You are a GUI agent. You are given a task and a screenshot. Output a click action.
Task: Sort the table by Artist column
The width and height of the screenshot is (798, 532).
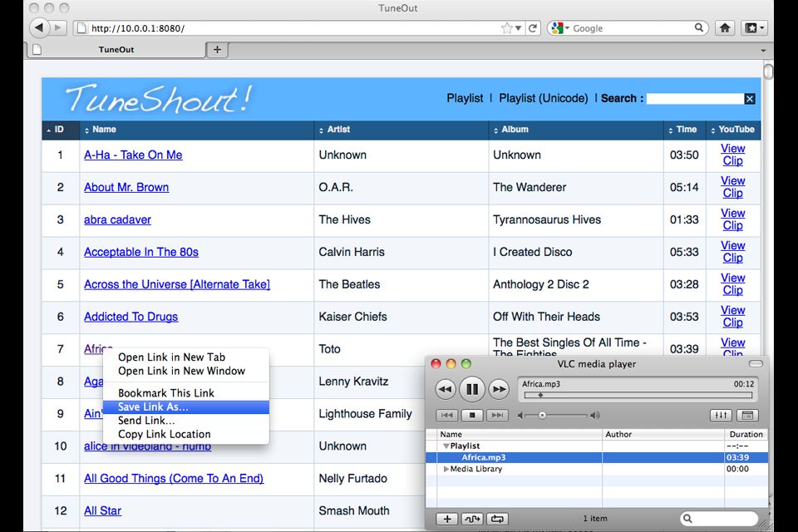401,130
